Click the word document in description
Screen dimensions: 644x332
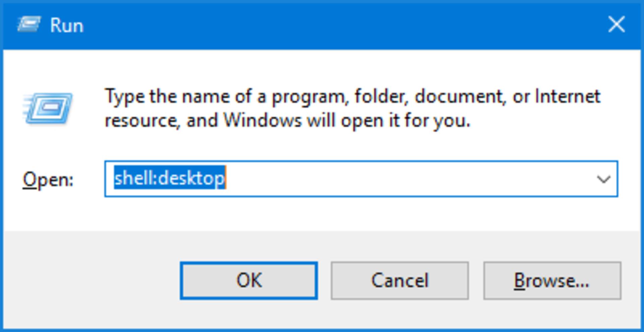tap(460, 97)
